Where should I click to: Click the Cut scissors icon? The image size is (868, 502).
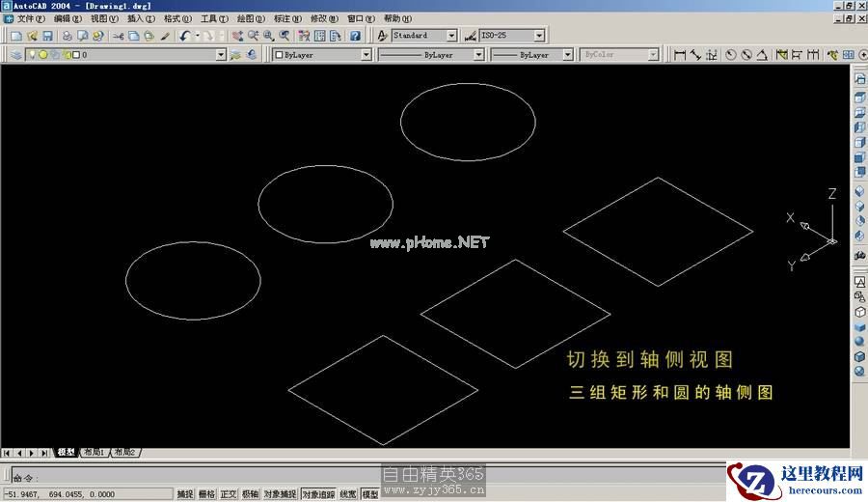point(118,36)
